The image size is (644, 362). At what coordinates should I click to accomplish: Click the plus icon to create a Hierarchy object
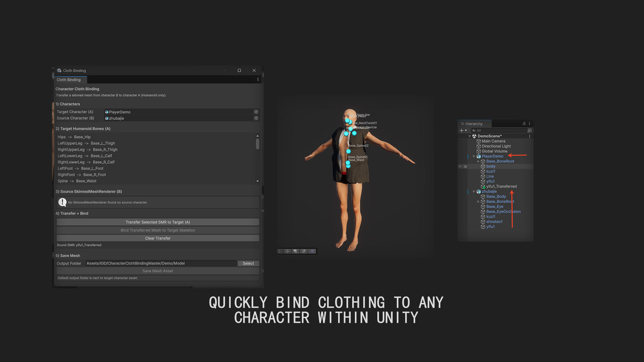pos(462,130)
